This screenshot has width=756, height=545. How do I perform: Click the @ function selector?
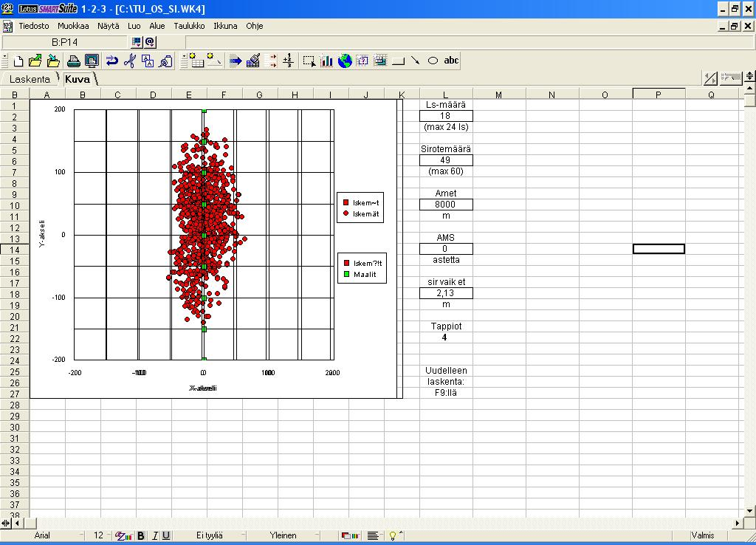pos(150,42)
